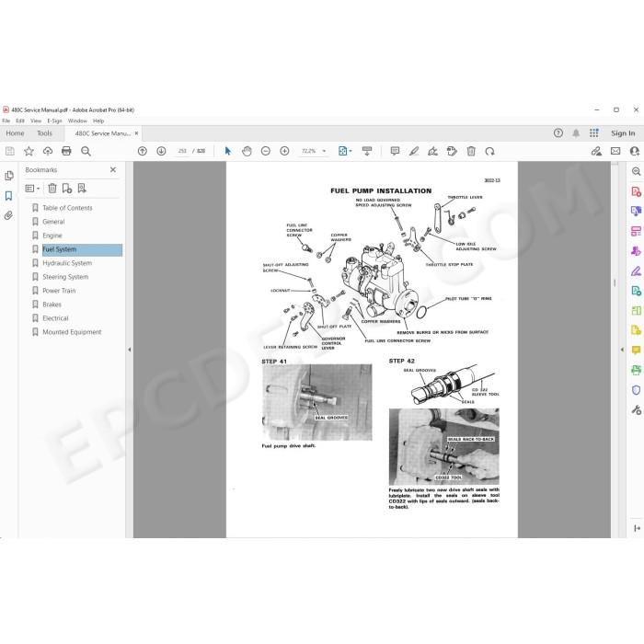The width and height of the screenshot is (644, 644).
Task: Choose the Hand pan tool
Action: click(x=247, y=151)
